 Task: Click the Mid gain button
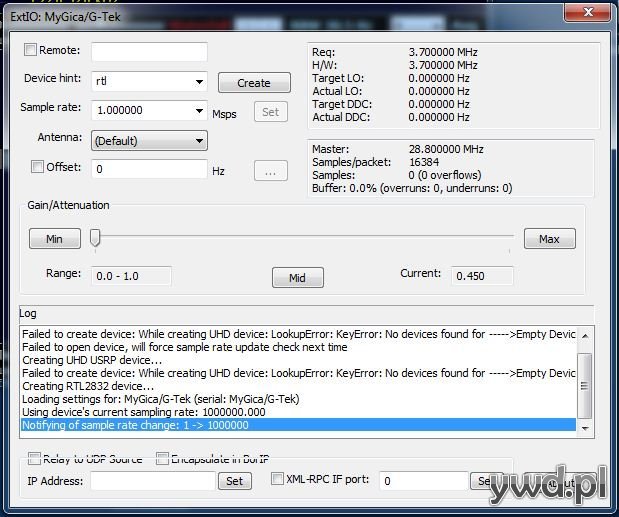298,278
